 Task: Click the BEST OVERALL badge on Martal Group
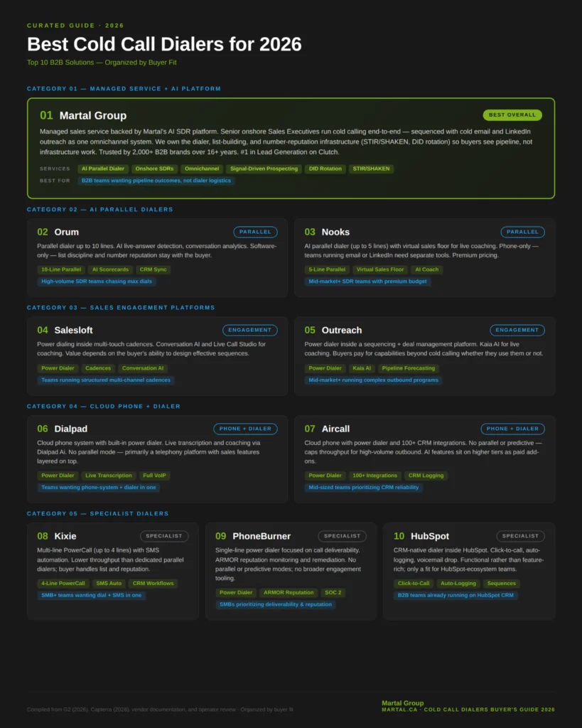point(512,114)
